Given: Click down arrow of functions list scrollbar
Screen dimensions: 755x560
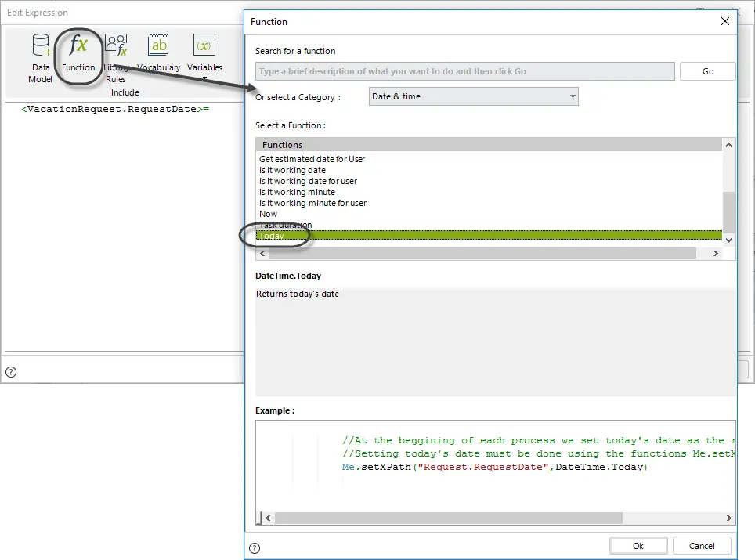Looking at the screenshot, I should coord(728,240).
